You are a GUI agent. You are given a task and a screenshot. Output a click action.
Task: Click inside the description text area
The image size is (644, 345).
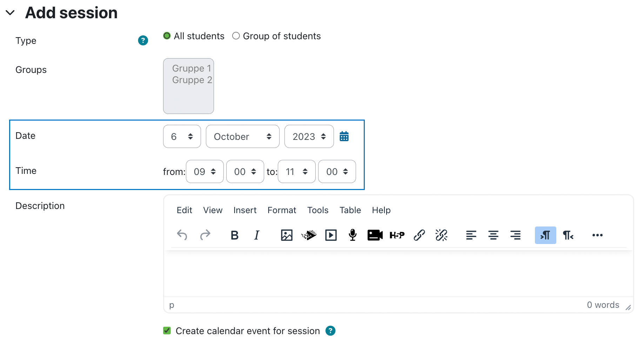tap(398, 273)
